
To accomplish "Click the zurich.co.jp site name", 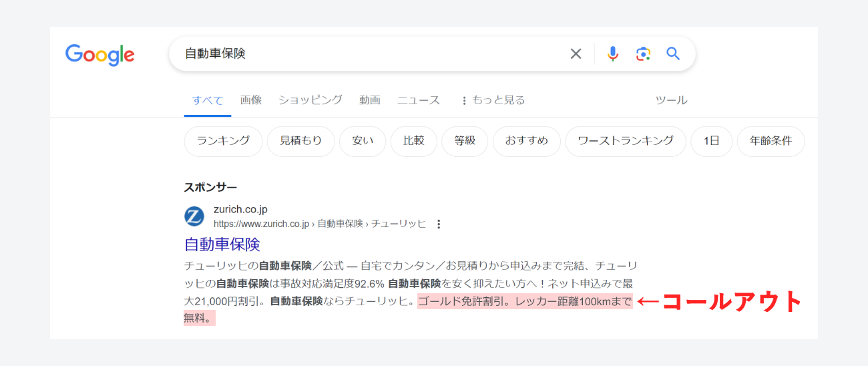I will coord(240,210).
